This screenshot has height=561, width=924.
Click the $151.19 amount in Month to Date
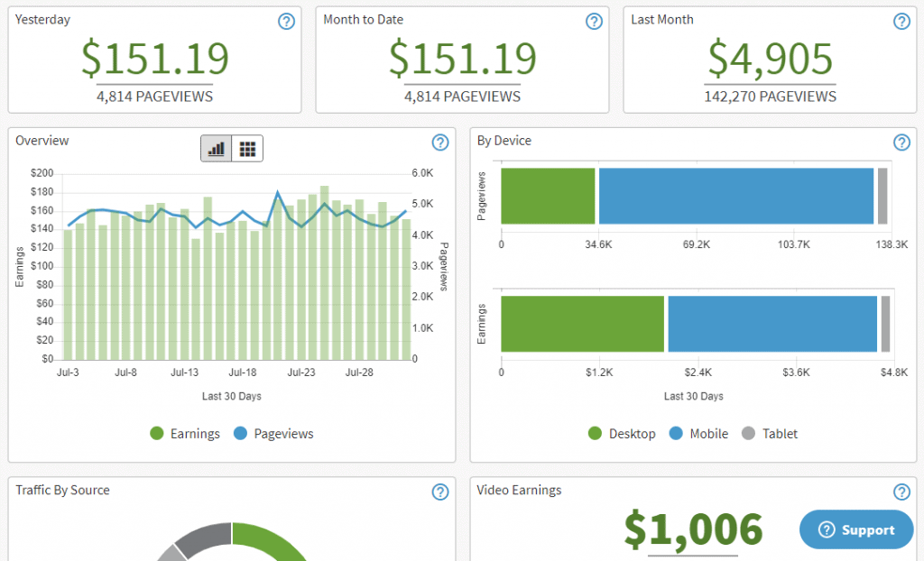pyautogui.click(x=463, y=59)
